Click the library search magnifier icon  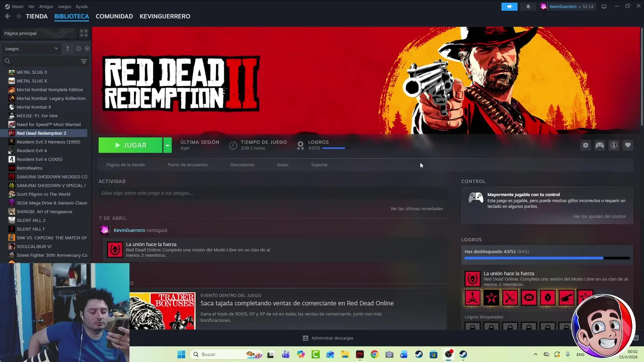click(x=7, y=61)
